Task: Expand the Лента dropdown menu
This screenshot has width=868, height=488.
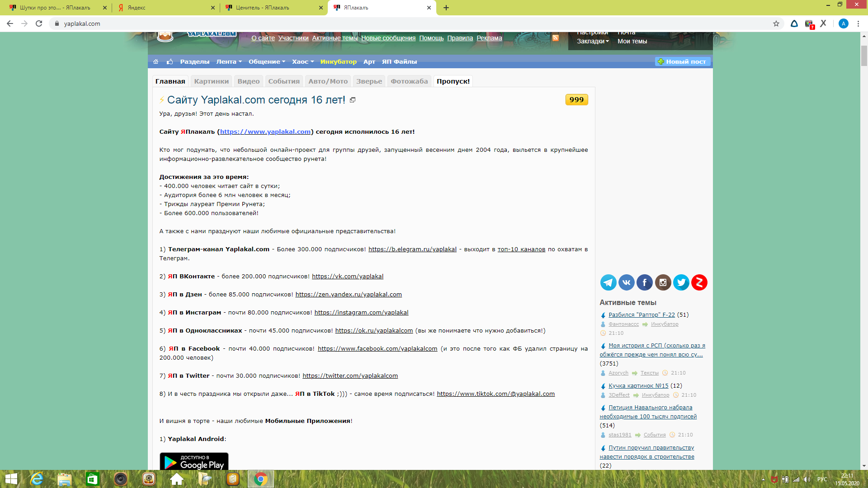Action: pos(229,61)
